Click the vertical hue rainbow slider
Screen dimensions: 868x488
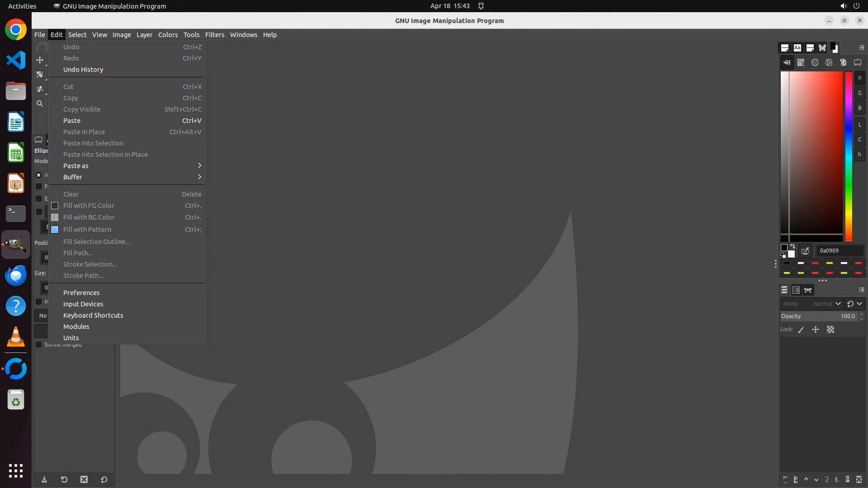coord(849,156)
